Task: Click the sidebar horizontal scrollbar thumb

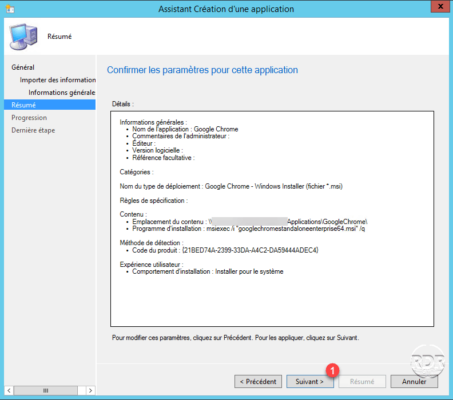Action: (46, 390)
